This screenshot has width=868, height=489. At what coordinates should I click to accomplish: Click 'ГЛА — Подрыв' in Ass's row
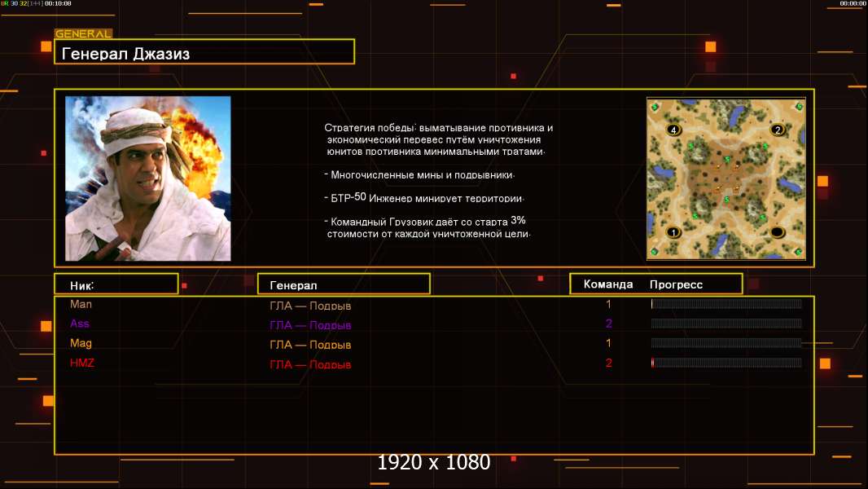(310, 325)
